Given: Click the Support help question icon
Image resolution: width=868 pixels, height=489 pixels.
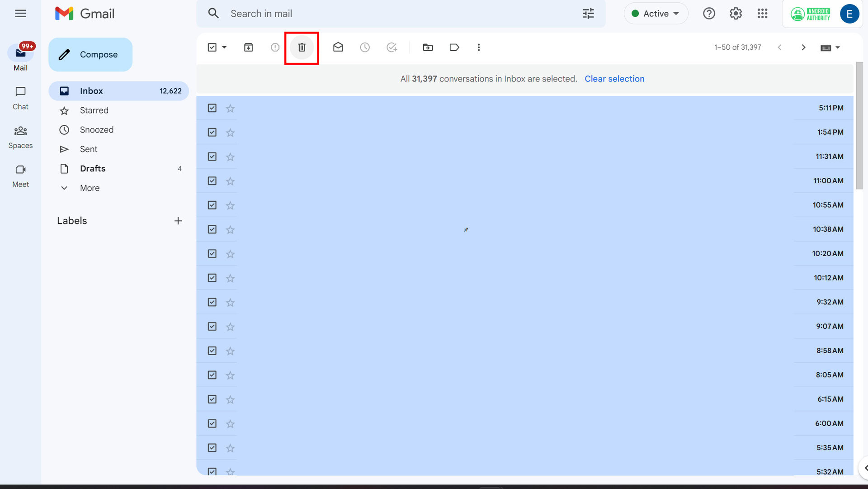Looking at the screenshot, I should [709, 14].
